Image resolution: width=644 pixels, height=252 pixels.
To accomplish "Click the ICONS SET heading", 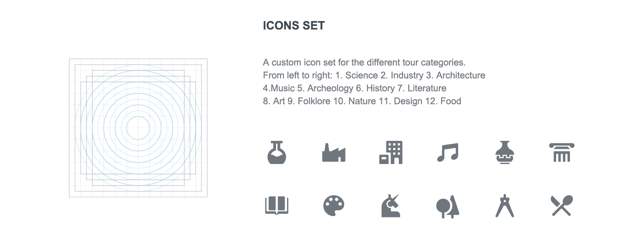I will pyautogui.click(x=294, y=26).
